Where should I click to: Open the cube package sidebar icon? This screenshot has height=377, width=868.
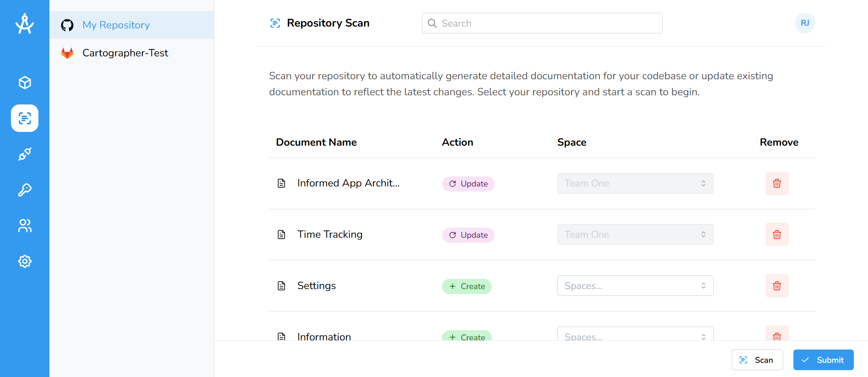25,82
